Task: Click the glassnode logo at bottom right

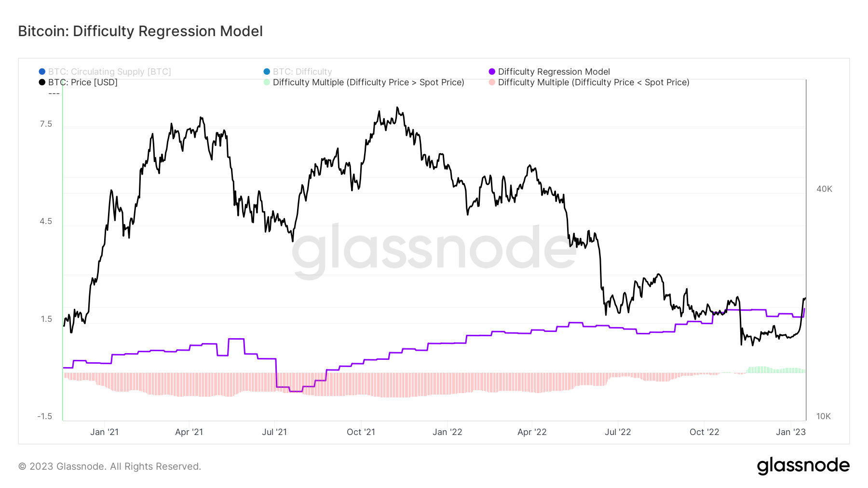Action: click(803, 466)
